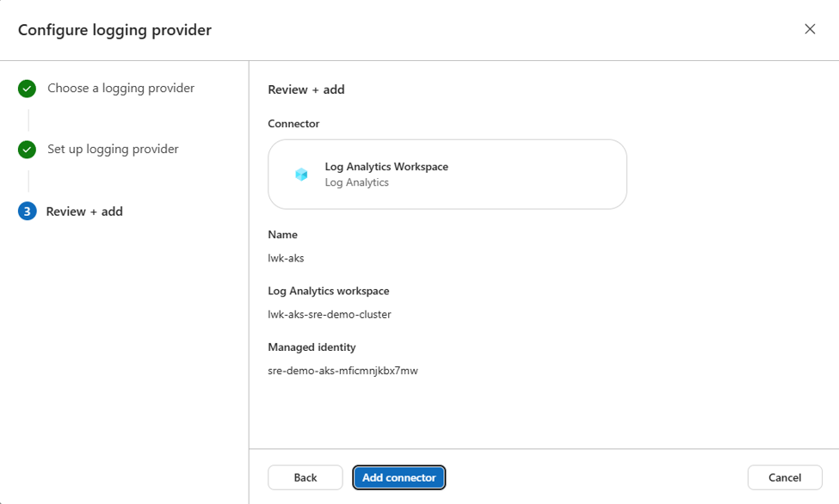Click the Add connector button

(398, 477)
